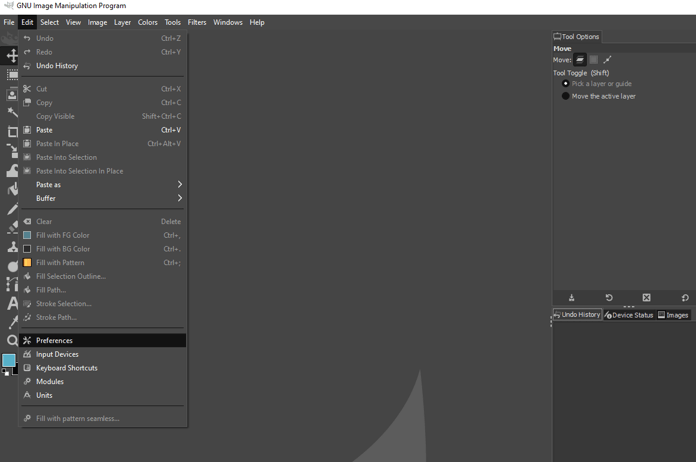Select the Clone stamp tool
696x462 pixels.
pyautogui.click(x=12, y=247)
